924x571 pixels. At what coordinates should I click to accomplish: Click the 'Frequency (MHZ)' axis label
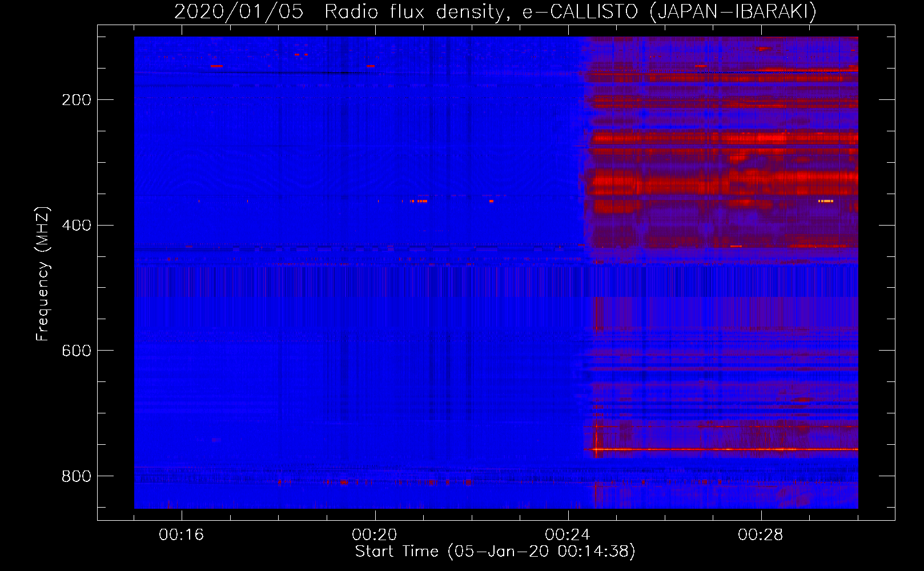(43, 274)
